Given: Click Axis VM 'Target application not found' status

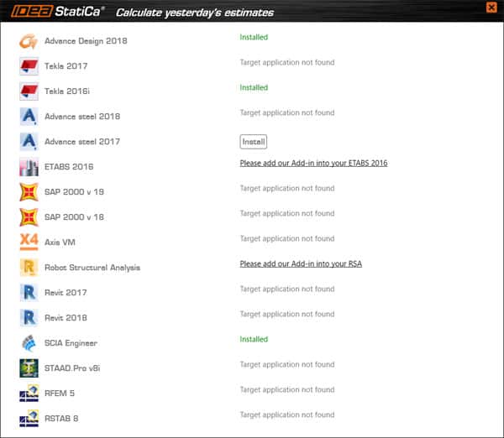Looking at the screenshot, I should tap(287, 238).
